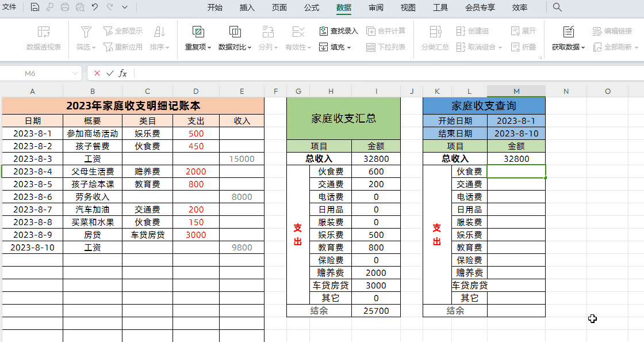644x342 pixels.
Task: Click the Redo arrow icon
Action: (110, 7)
